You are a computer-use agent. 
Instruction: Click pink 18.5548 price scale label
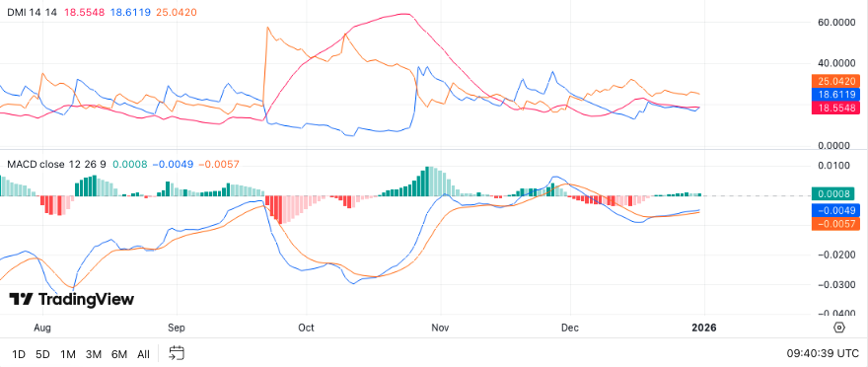pos(835,108)
